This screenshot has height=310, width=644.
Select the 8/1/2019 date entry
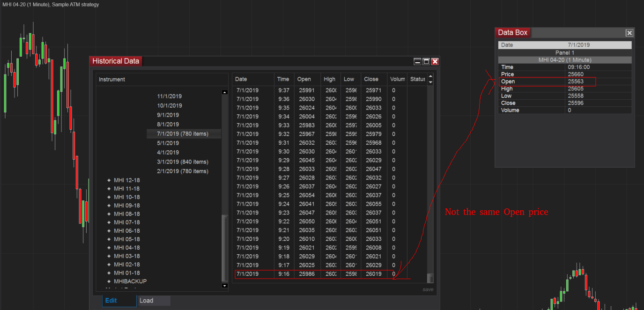(x=168, y=124)
